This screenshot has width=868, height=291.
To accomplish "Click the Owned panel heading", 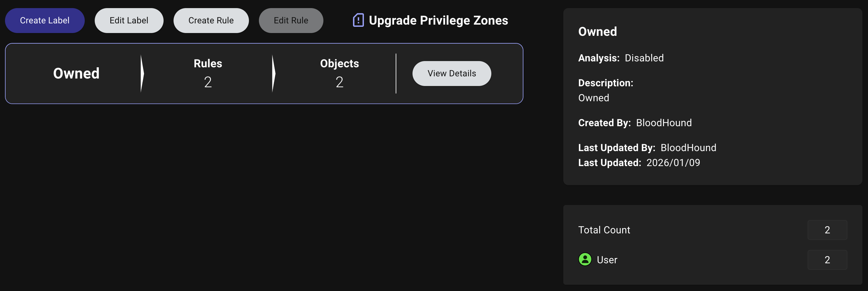I will (598, 31).
